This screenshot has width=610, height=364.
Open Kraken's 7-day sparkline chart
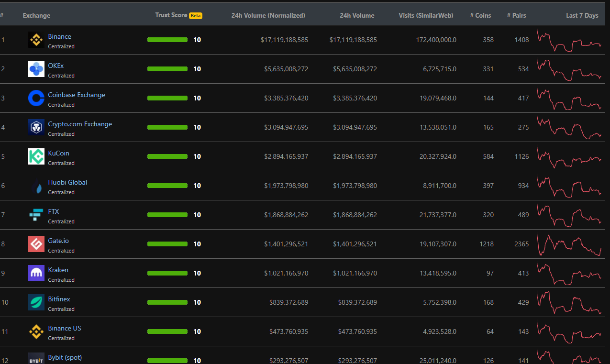569,273
